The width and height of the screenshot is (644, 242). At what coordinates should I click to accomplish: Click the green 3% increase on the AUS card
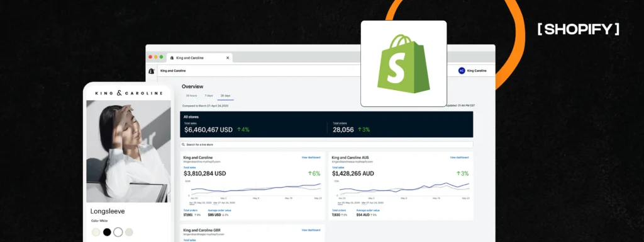[462, 174]
